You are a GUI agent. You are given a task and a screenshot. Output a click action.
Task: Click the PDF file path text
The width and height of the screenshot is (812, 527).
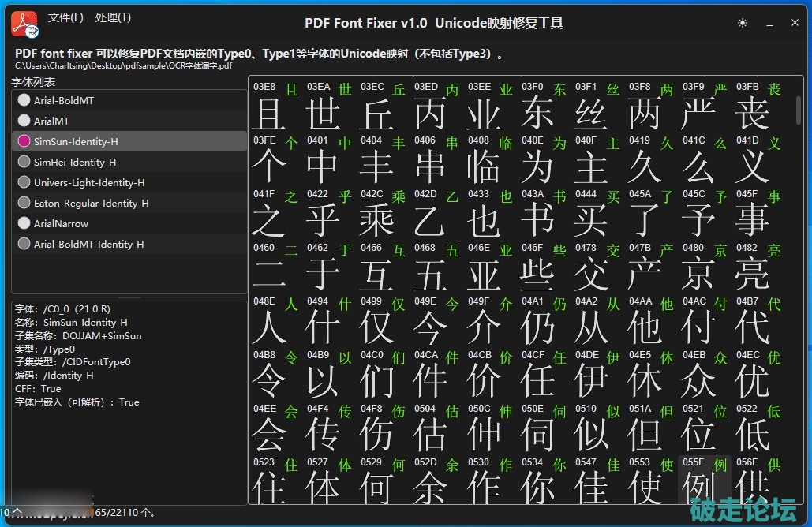(123, 65)
